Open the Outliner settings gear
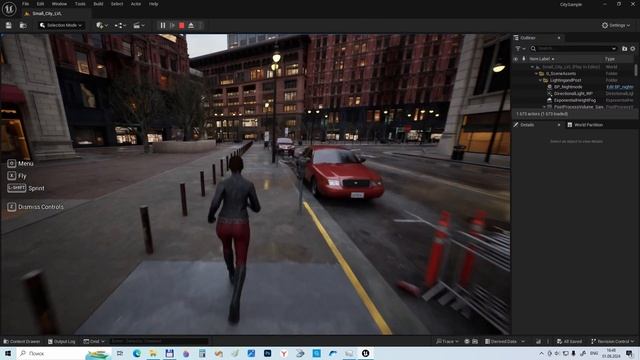640x360 pixels. point(633,49)
